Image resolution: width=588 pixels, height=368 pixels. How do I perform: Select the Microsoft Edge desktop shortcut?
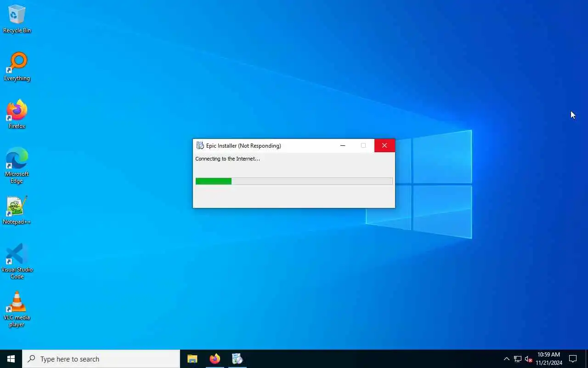pos(17,166)
